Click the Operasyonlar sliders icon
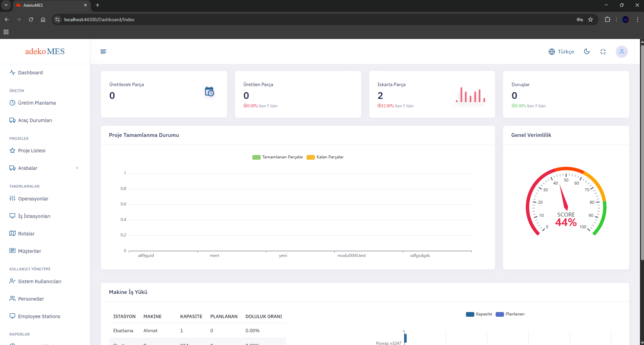This screenshot has width=644, height=345. 12,198
